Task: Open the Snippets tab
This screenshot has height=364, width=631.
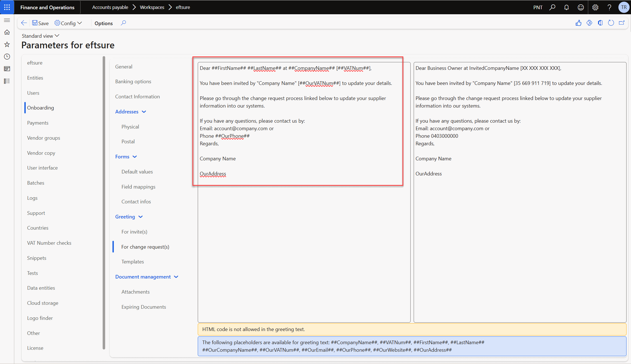Action: pyautogui.click(x=37, y=258)
